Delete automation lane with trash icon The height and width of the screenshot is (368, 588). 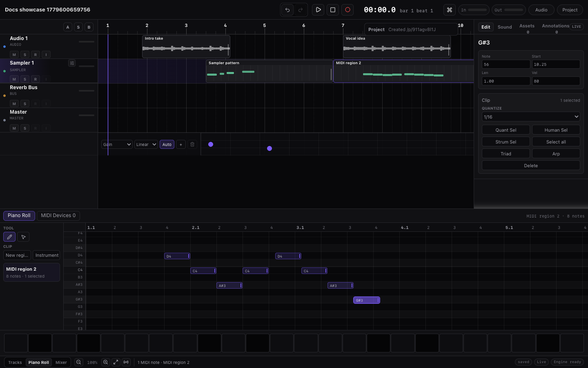pos(192,144)
